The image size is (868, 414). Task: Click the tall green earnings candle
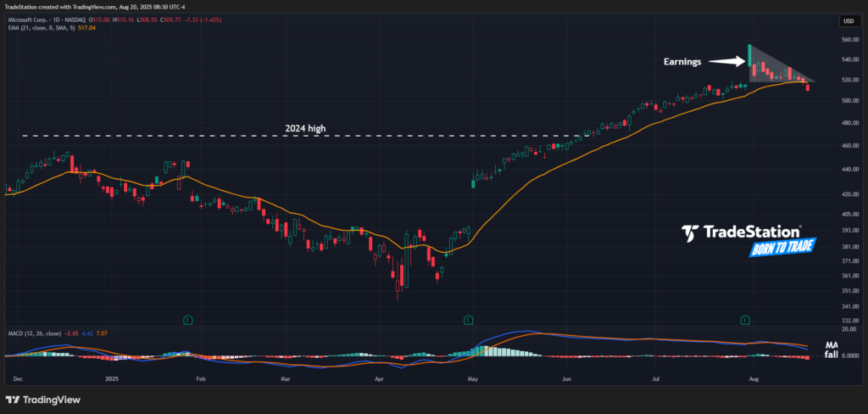749,56
